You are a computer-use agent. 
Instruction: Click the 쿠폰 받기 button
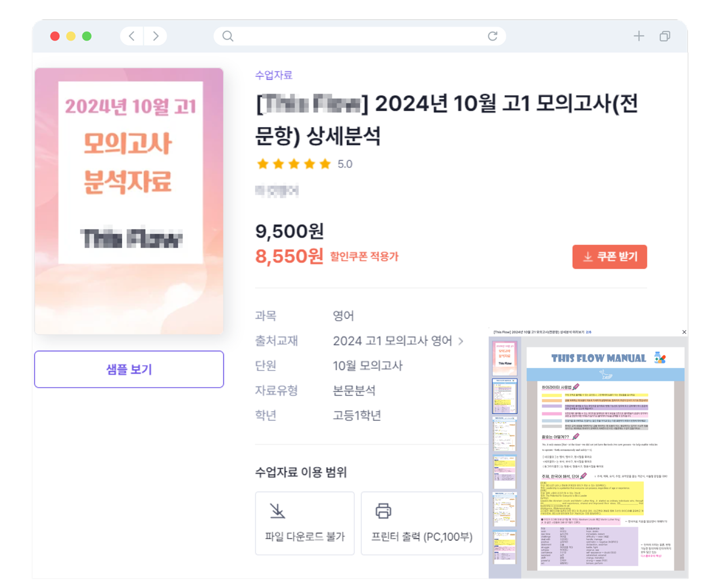(x=609, y=257)
